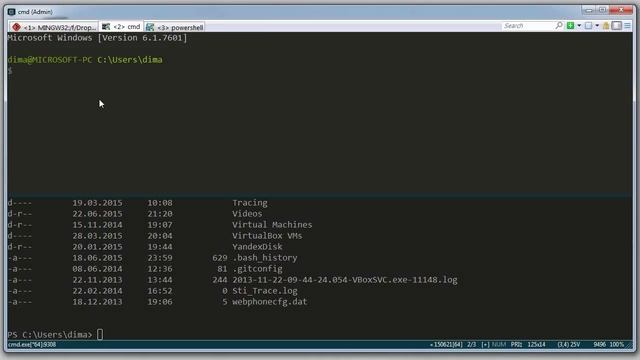Click the 2/3 console counter
The height and width of the screenshot is (360, 640).
[x=471, y=344]
